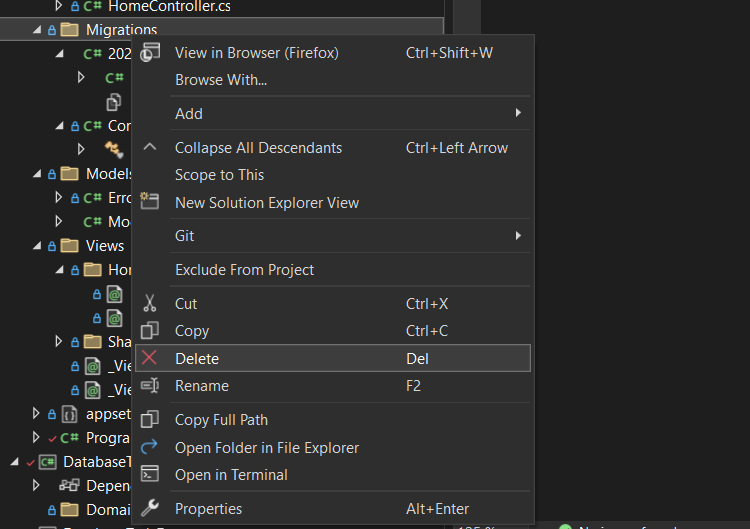
Task: Click the View in Browser icon
Action: [x=150, y=53]
